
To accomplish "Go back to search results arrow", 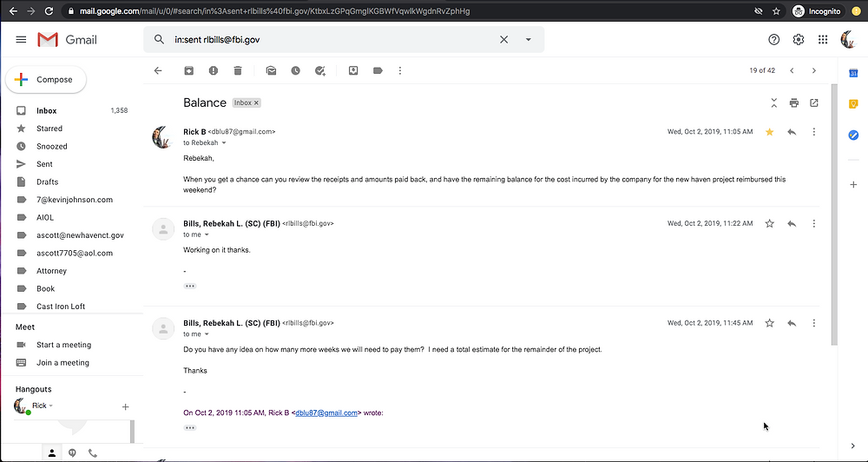I will (158, 70).
